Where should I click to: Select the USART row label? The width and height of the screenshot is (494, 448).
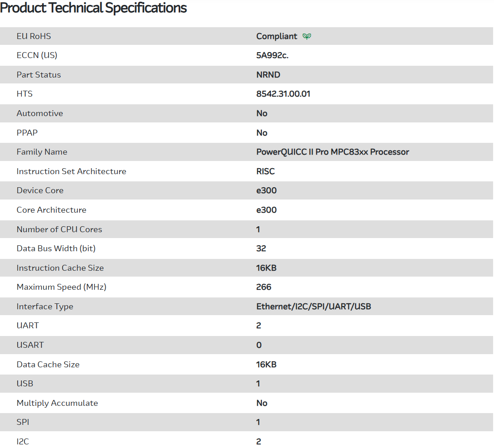[30, 345]
